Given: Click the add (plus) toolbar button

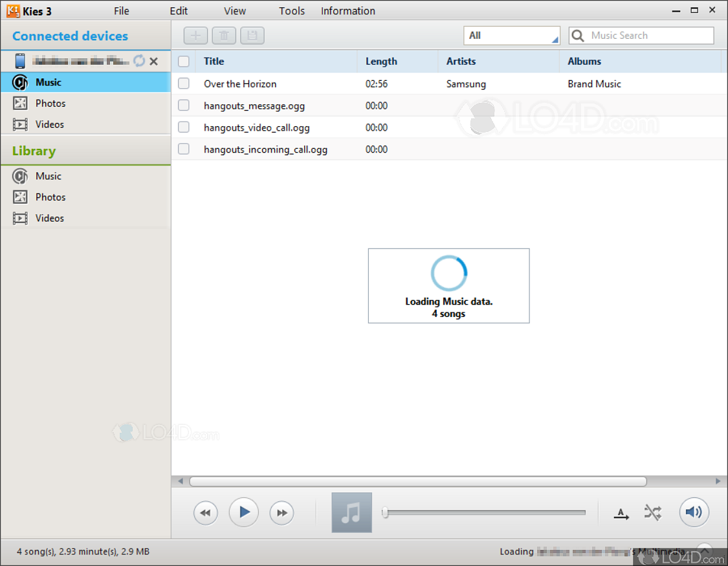Looking at the screenshot, I should (x=195, y=36).
